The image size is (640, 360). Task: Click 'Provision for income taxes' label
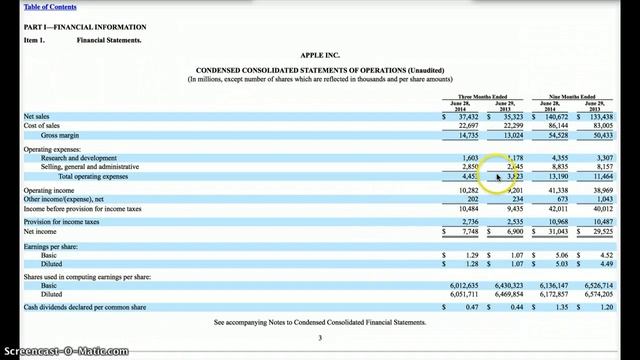[61, 222]
